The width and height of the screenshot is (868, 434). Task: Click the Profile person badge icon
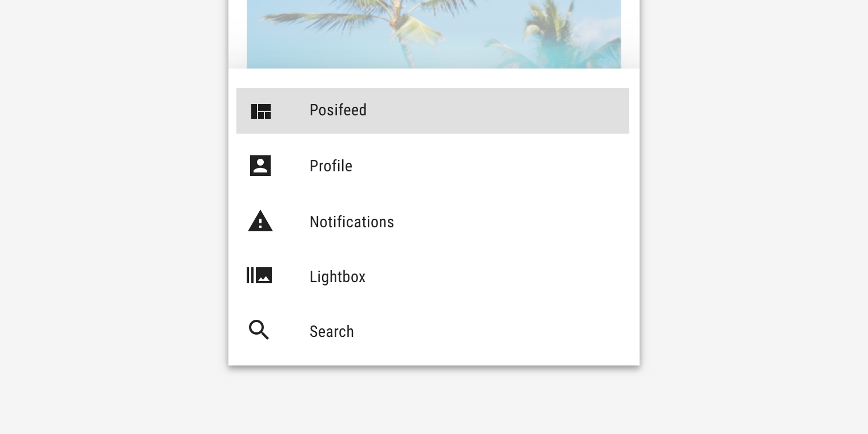pos(260,166)
